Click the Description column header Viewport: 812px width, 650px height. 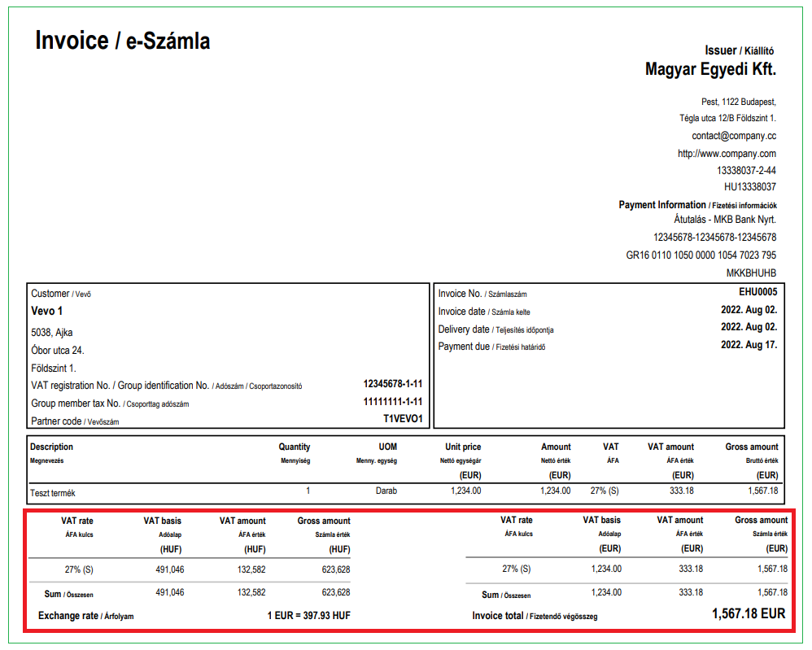click(51, 447)
